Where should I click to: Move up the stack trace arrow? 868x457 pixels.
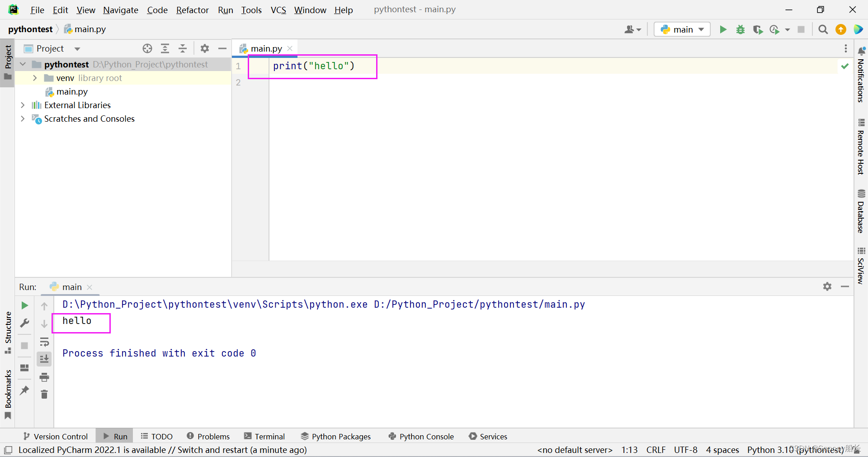44,306
